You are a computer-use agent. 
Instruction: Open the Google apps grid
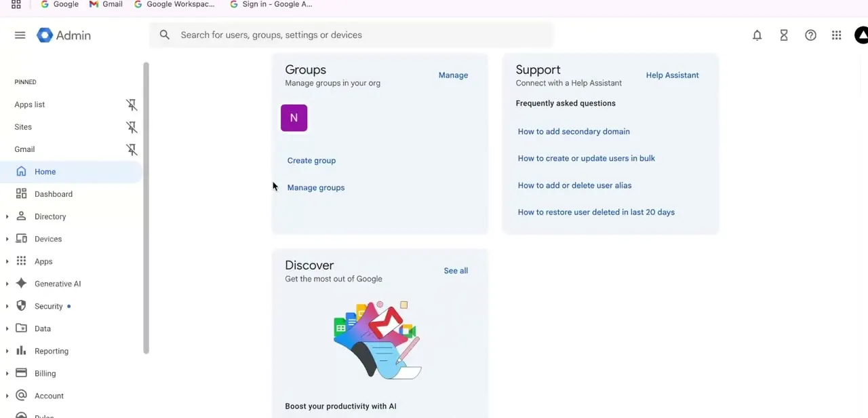[x=836, y=35]
